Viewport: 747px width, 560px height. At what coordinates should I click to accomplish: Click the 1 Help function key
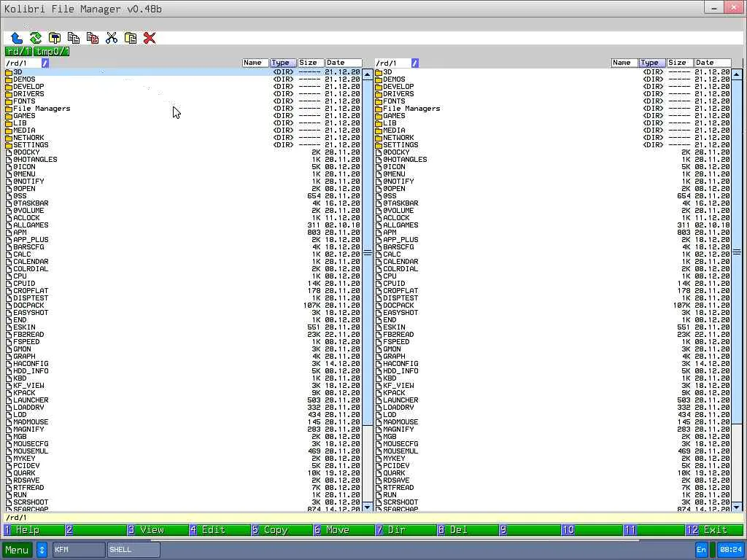pyautogui.click(x=34, y=530)
